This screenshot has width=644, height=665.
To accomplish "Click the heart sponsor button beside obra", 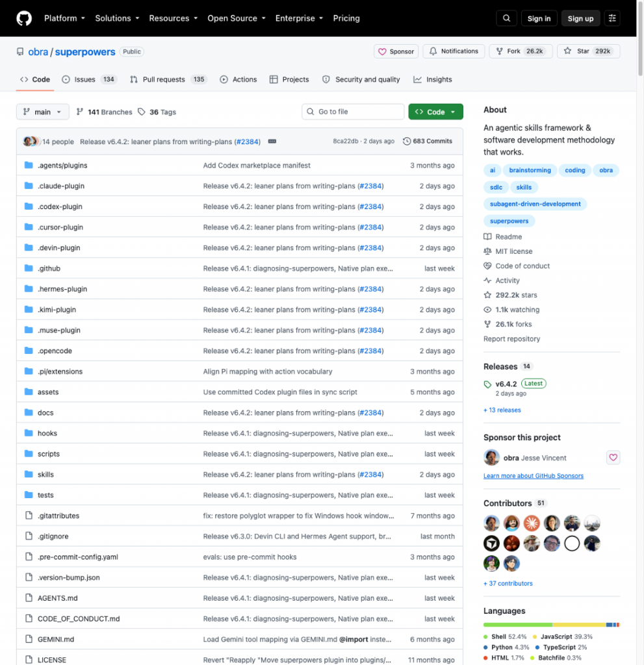I will [x=613, y=458].
